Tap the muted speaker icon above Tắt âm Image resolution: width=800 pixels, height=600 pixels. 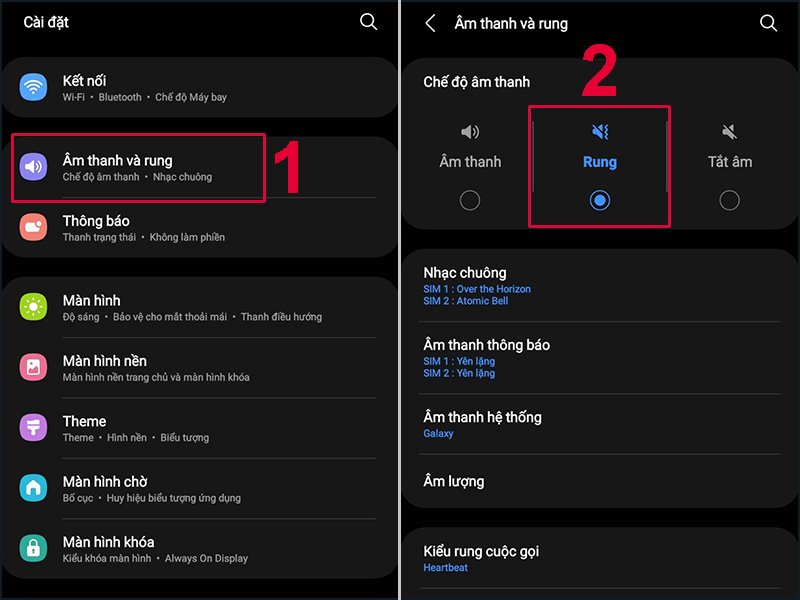pos(729,132)
